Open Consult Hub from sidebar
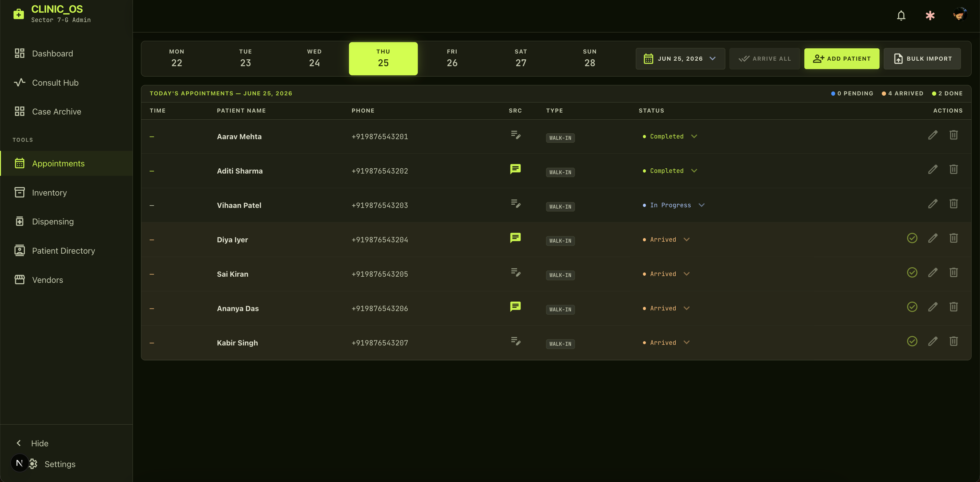 (66, 83)
